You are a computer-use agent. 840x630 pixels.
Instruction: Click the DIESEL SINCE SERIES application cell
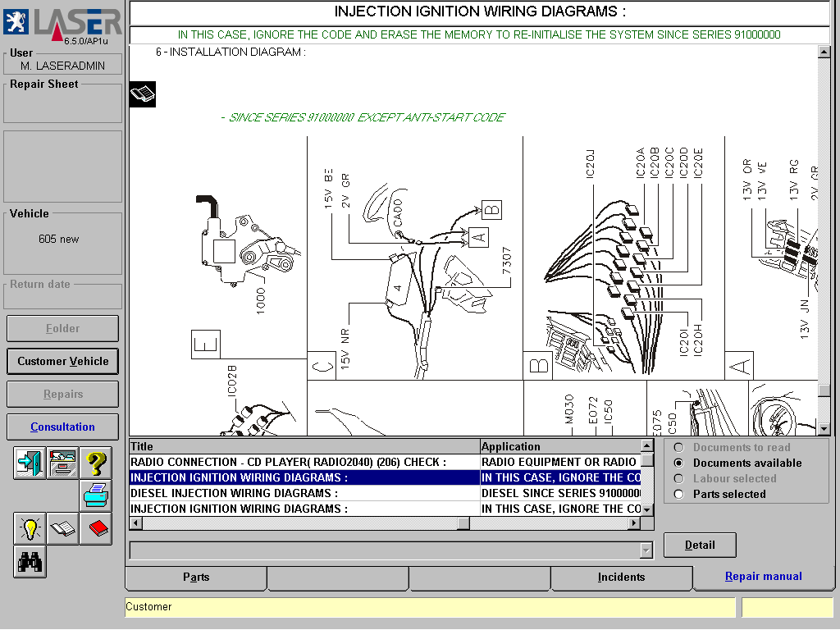pos(560,493)
